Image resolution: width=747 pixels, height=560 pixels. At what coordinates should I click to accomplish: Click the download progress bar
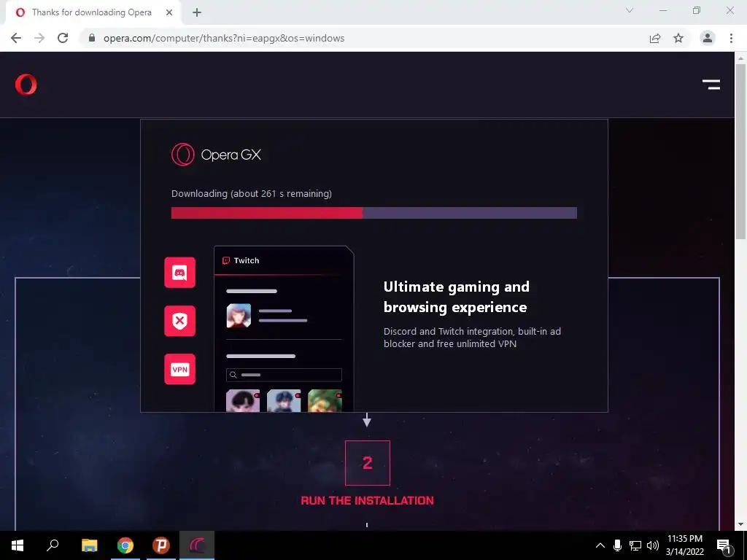(374, 212)
